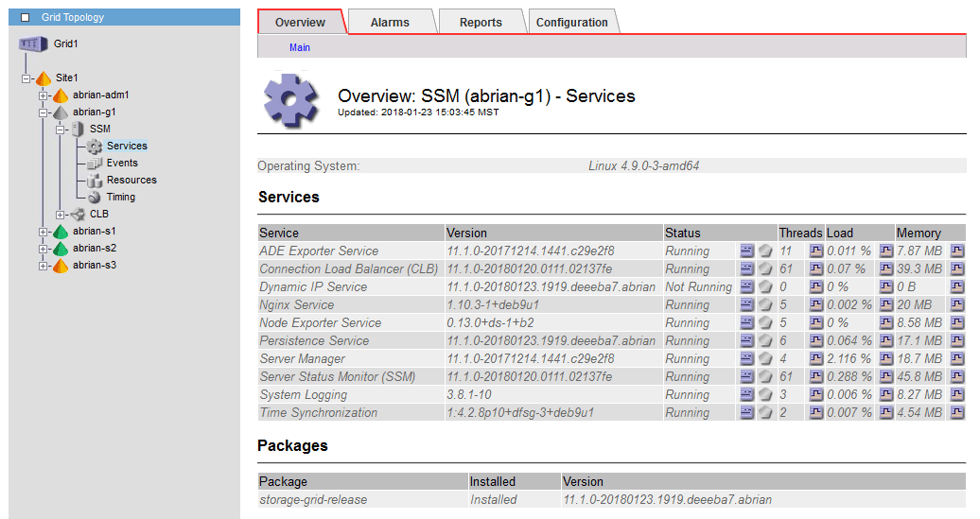This screenshot has width=980, height=519.
Task: Click the Events icon under SSM
Action: [x=94, y=164]
